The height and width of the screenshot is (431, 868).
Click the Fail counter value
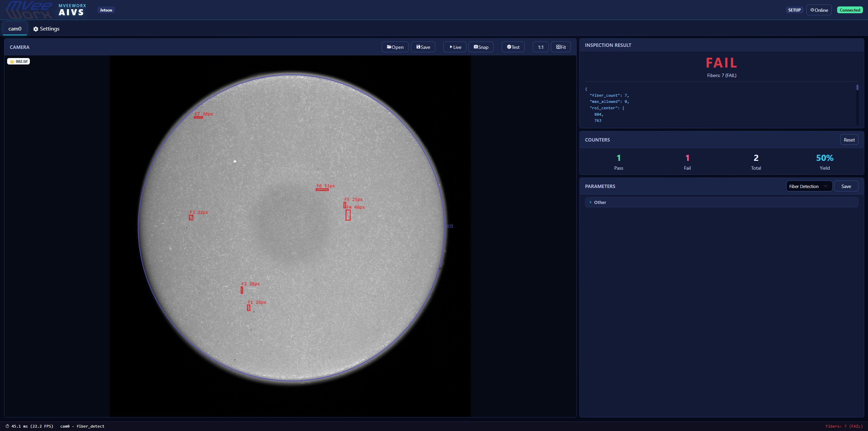[687, 158]
